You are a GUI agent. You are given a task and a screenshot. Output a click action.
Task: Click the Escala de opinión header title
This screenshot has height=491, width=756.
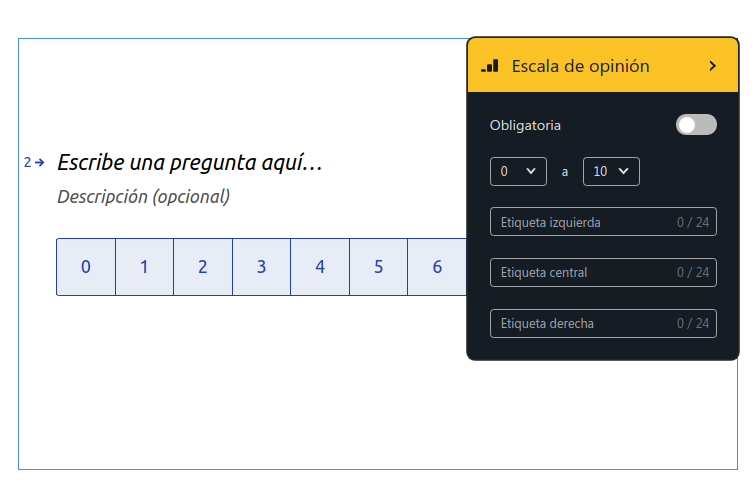coord(580,66)
